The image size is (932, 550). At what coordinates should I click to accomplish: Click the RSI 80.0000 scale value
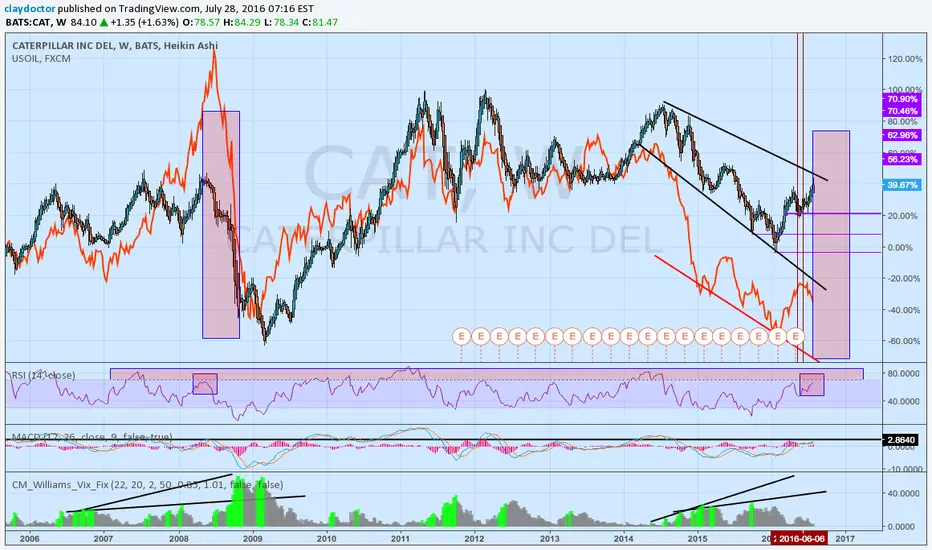(905, 373)
